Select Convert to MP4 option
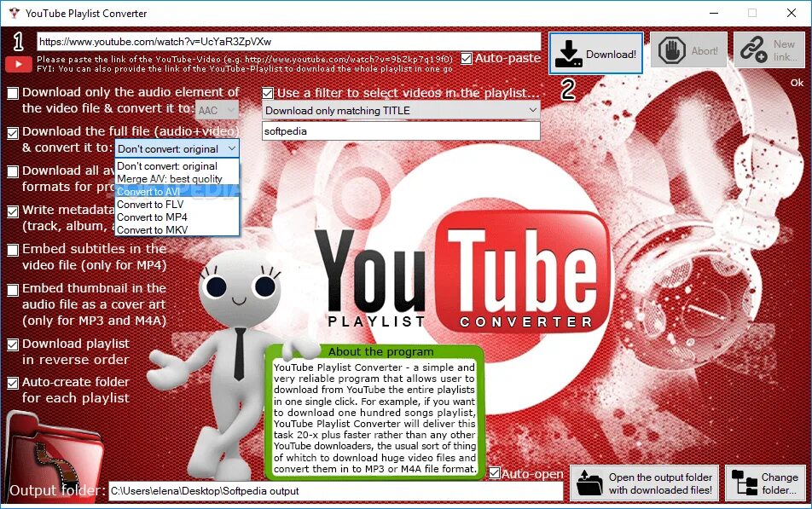This screenshot has width=812, height=509. tap(177, 217)
